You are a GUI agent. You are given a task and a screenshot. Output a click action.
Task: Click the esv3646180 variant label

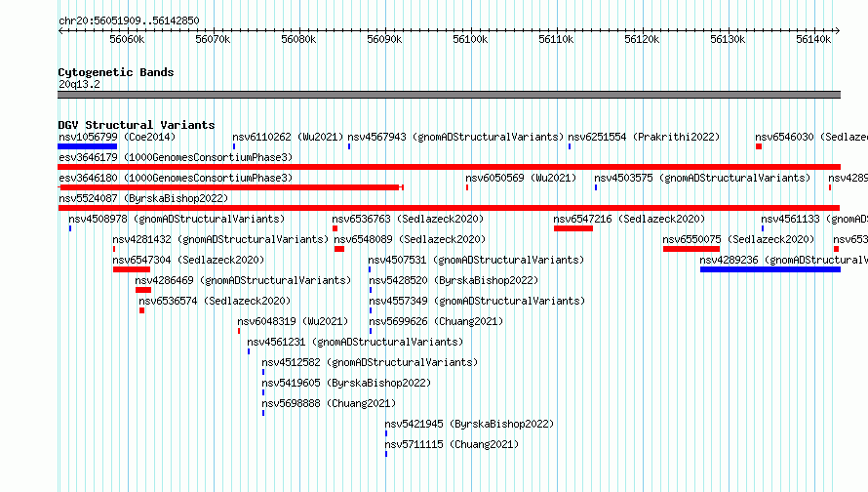176,178
